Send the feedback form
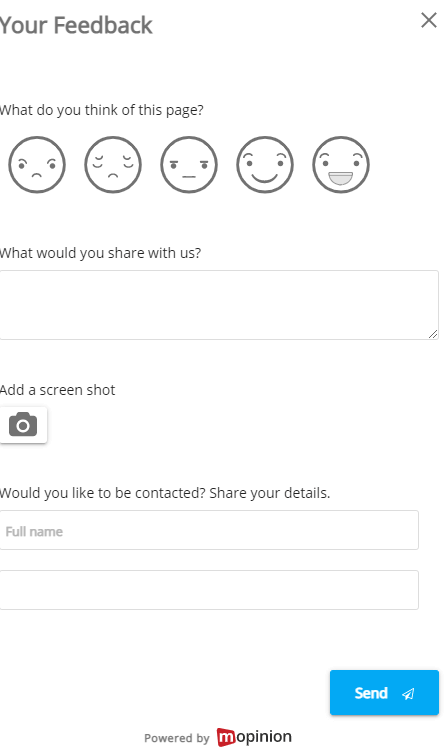Viewport: 446px width, 747px height. (384, 693)
